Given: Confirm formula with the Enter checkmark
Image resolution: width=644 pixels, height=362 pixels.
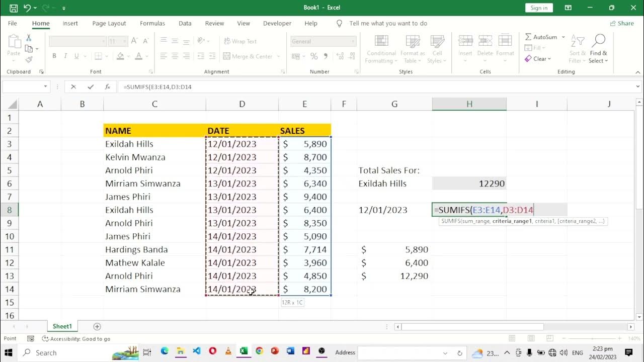Looking at the screenshot, I should 91,87.
